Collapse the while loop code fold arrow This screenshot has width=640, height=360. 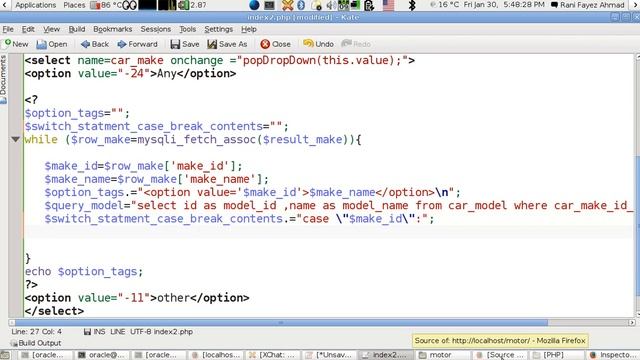(x=16, y=139)
